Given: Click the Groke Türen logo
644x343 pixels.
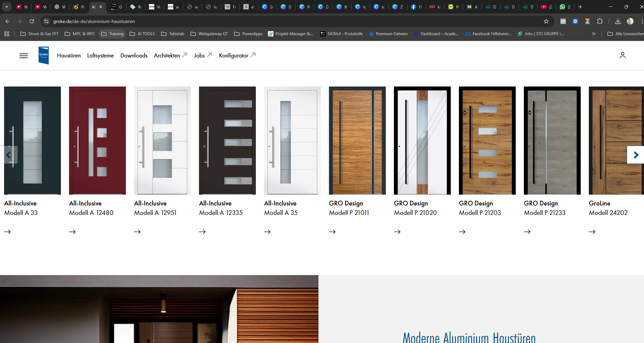Looking at the screenshot, I should (x=44, y=55).
